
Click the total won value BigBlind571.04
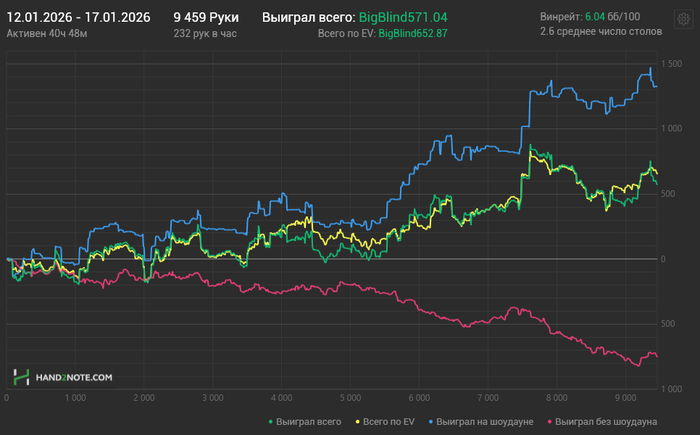pyautogui.click(x=403, y=17)
